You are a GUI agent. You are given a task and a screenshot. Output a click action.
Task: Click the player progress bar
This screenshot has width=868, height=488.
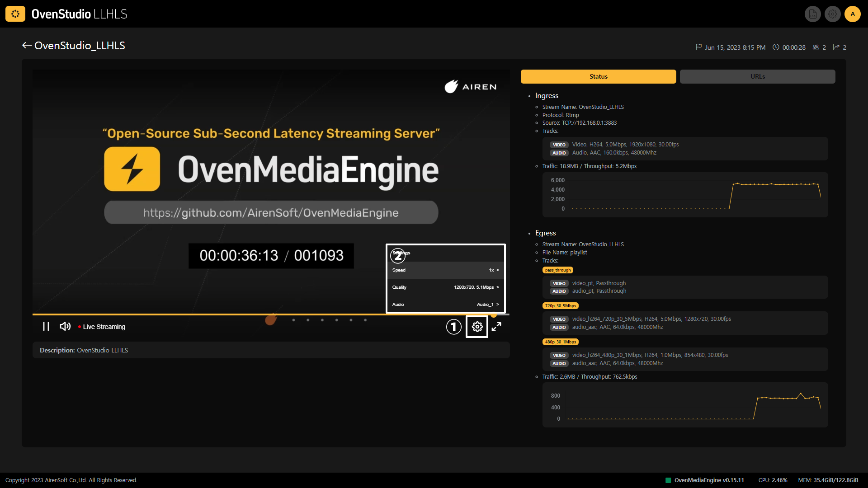pos(271,314)
